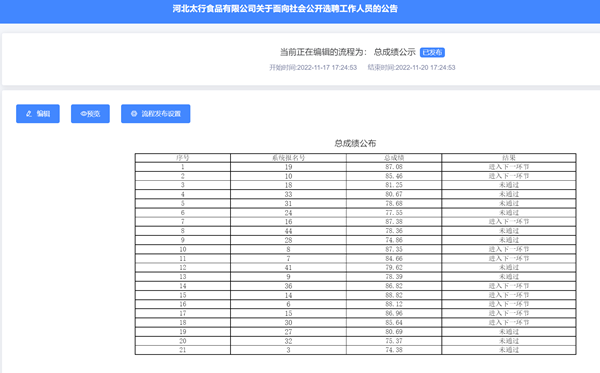Select the score cell 74.38
600x373 pixels.
pyautogui.click(x=394, y=350)
